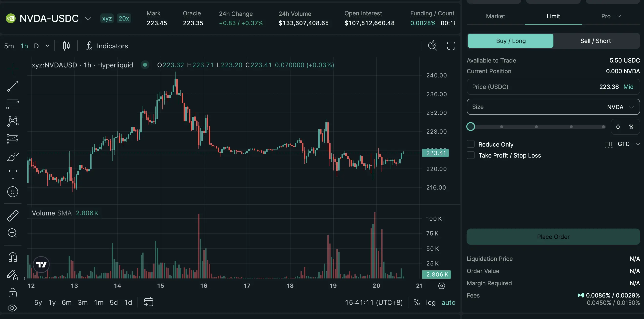Screen dimensions: 644x319
Task: Click the quick search lightning icon
Action: (432, 45)
